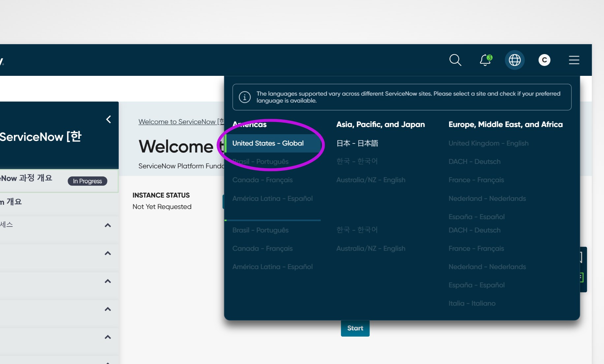Open the search tool

click(455, 60)
